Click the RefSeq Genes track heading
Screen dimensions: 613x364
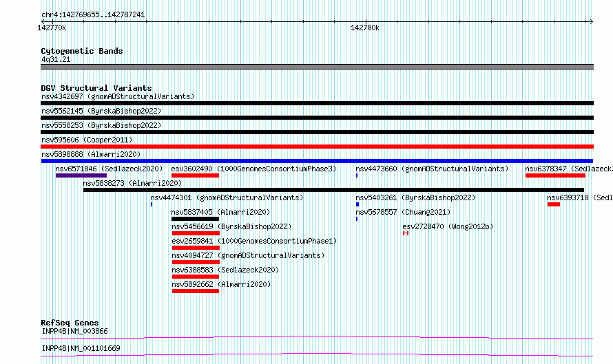coord(70,323)
